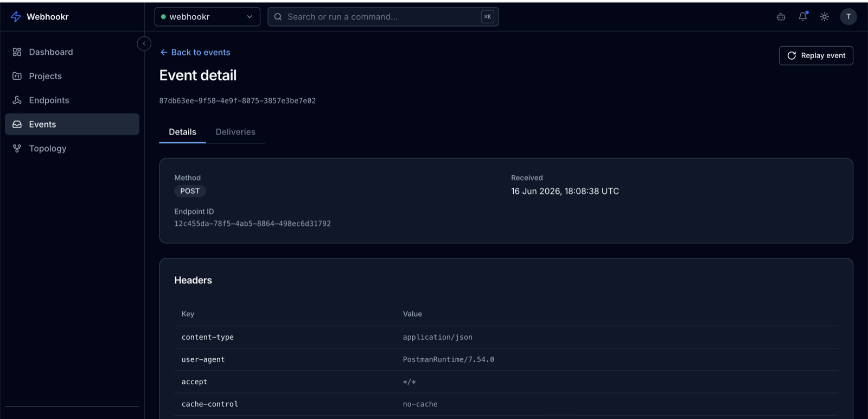Click the Webhookr lightning bolt logo
The height and width of the screenshot is (419, 868).
pyautogui.click(x=16, y=17)
